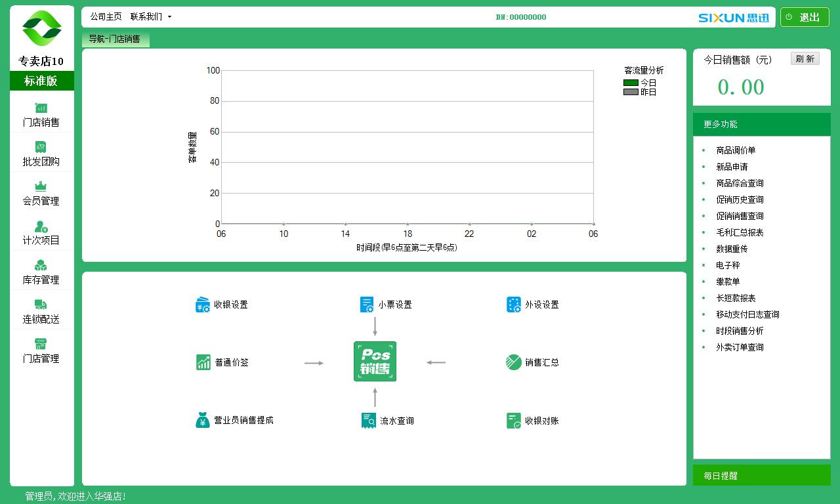The width and height of the screenshot is (840, 504).
Task: Switch to the 导航-门店销售 tab
Action: (115, 39)
